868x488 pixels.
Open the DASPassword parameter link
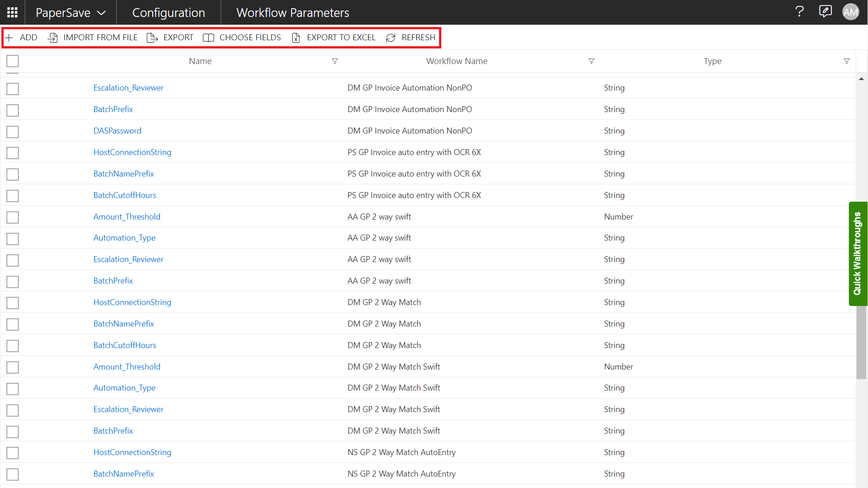pyautogui.click(x=117, y=131)
